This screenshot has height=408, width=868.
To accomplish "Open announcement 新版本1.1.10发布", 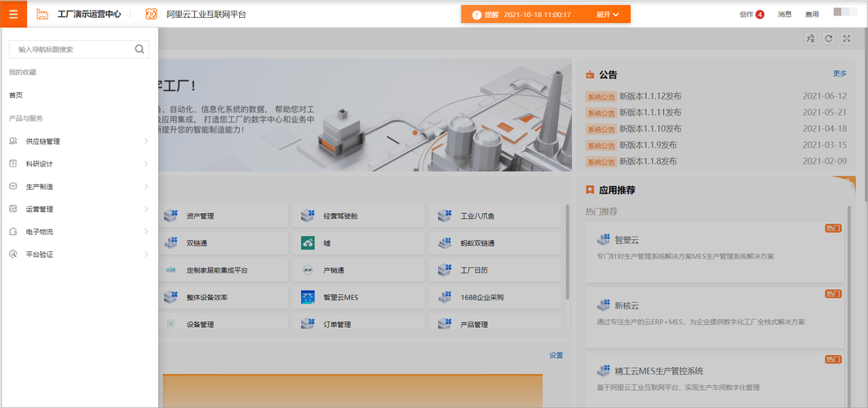I will coord(650,128).
